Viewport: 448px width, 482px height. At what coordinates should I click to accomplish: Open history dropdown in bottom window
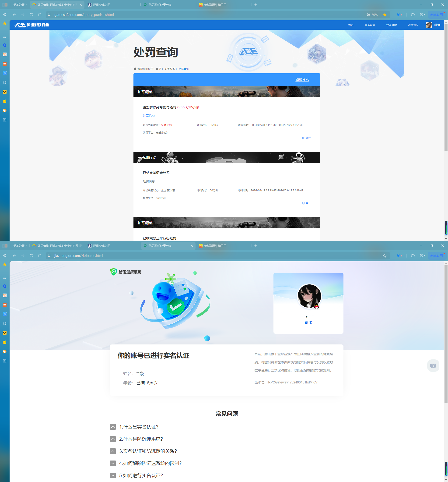coord(422,255)
